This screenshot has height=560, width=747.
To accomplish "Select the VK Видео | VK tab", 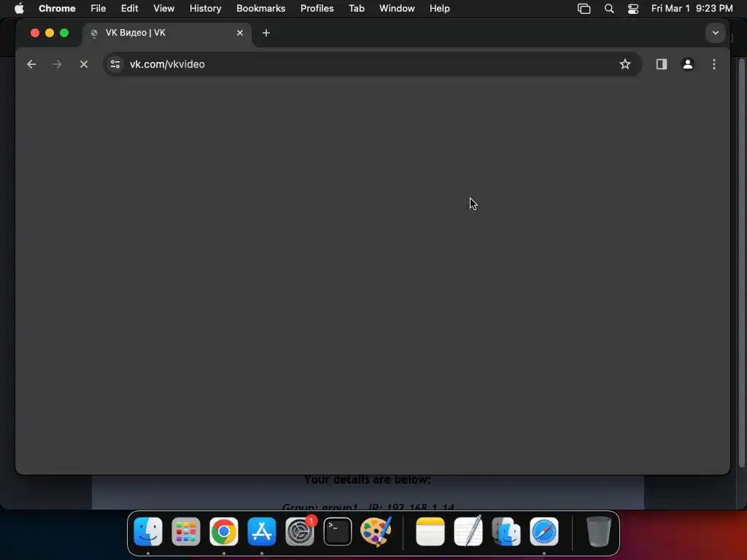I will coord(167,33).
